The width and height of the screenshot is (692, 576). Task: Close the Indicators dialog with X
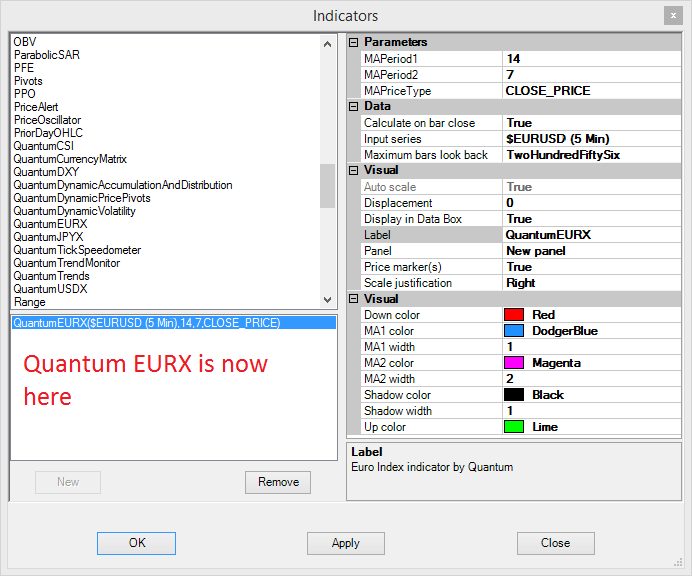click(673, 16)
